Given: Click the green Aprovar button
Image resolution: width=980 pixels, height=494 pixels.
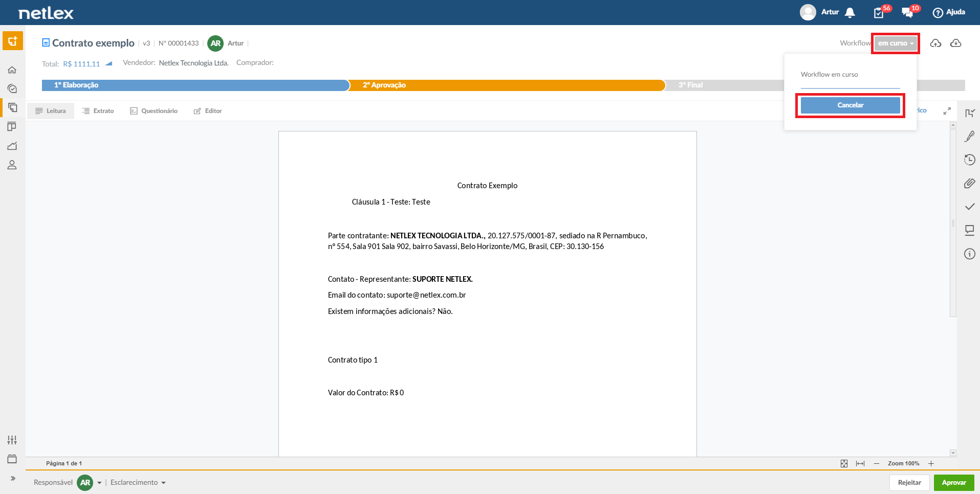Looking at the screenshot, I should (x=954, y=483).
